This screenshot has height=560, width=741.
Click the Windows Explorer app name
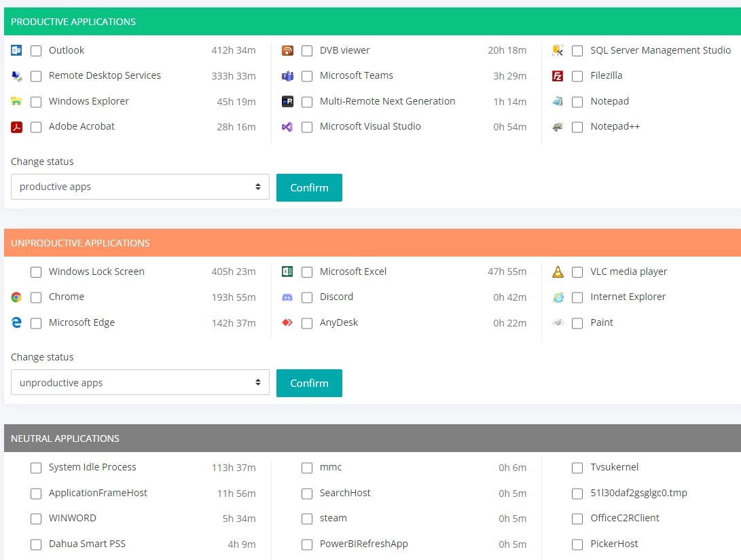click(89, 101)
